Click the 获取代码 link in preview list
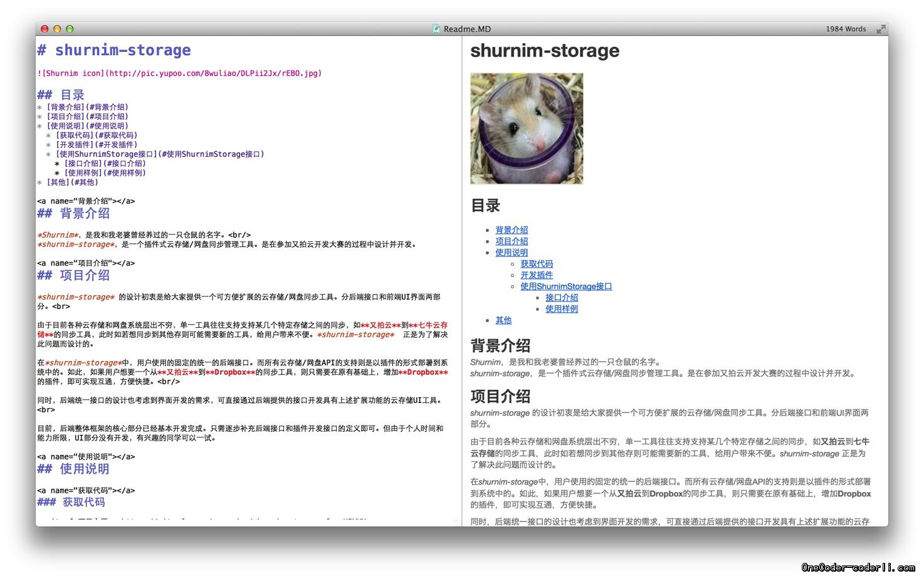The width and height of the screenshot is (924, 576). click(537, 264)
